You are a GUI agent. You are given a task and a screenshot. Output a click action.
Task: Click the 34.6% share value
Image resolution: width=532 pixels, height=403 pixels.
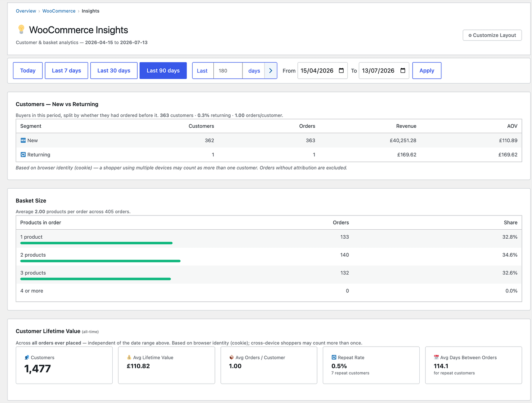pyautogui.click(x=510, y=255)
